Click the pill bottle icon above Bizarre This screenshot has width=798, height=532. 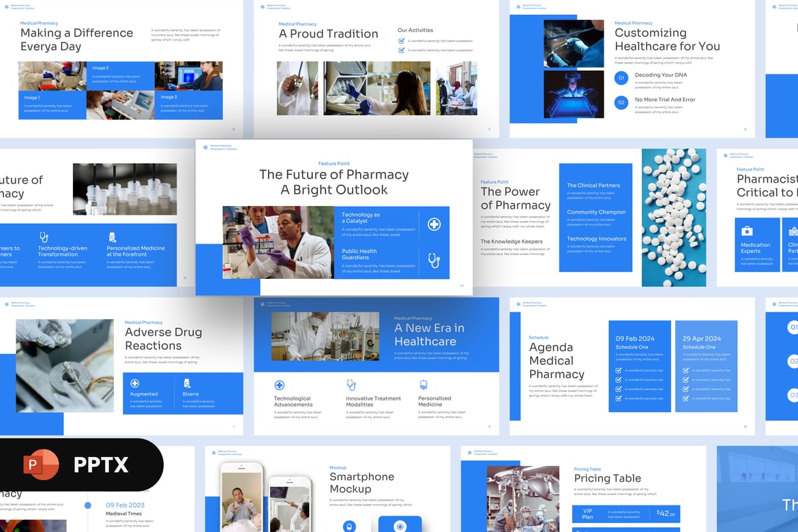(187, 383)
